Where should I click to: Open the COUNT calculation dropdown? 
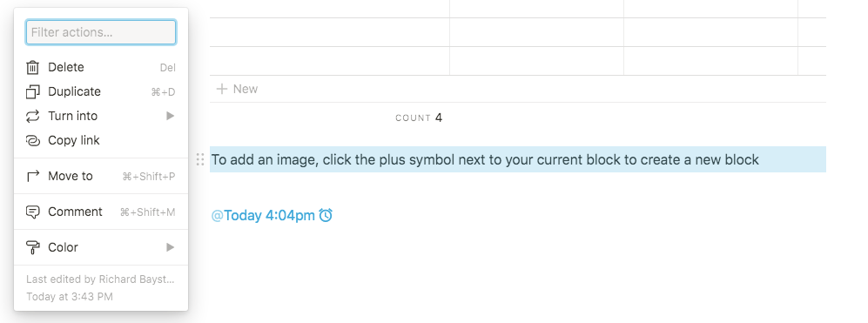tap(419, 118)
